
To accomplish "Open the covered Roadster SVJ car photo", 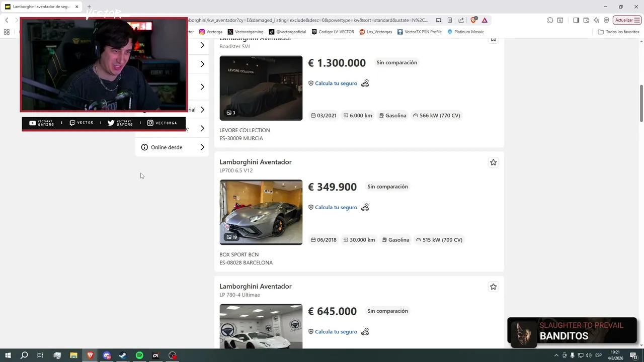I will 261,88.
